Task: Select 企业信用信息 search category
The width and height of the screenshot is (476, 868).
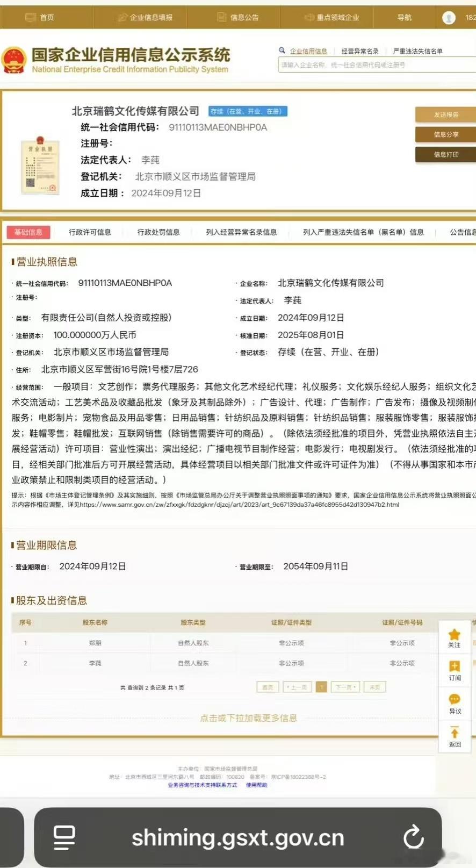Action: point(308,51)
